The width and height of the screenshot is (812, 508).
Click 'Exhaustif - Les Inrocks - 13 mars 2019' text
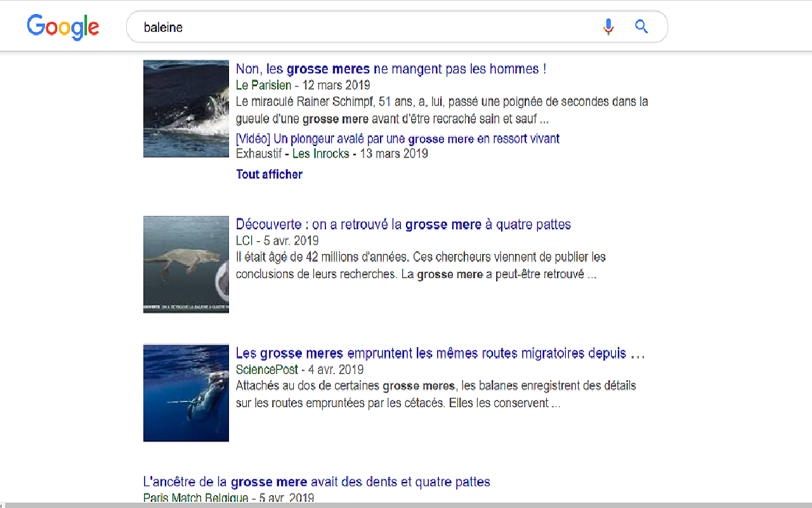coord(332,154)
